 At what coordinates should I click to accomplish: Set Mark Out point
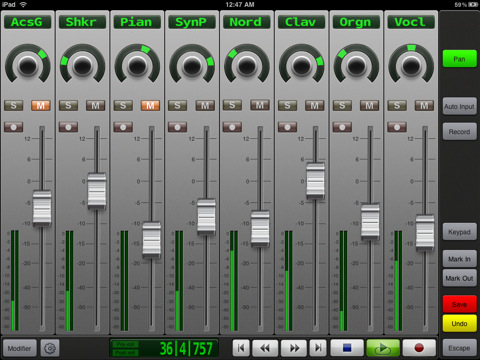pos(459,278)
